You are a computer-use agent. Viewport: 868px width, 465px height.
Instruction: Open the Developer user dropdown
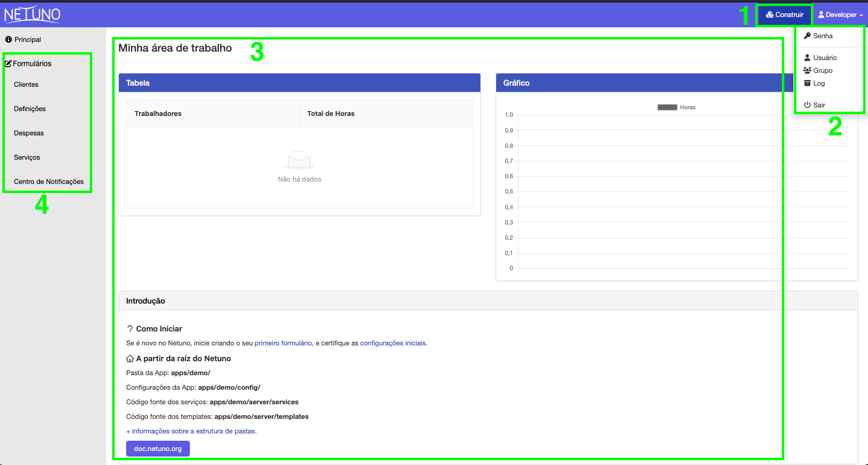840,15
